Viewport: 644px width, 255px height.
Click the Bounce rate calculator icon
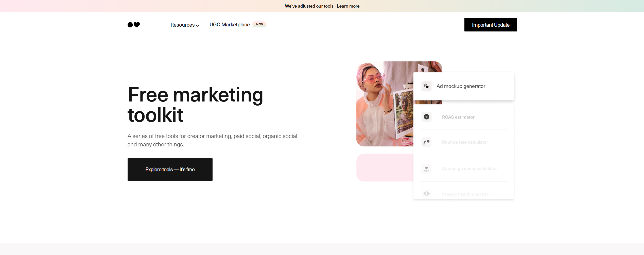(x=426, y=142)
